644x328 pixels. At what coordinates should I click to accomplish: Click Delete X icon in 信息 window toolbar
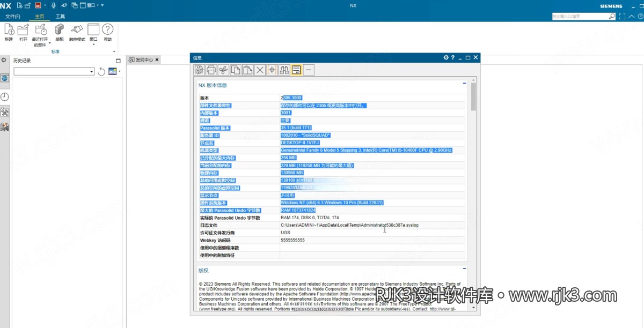tap(260, 70)
